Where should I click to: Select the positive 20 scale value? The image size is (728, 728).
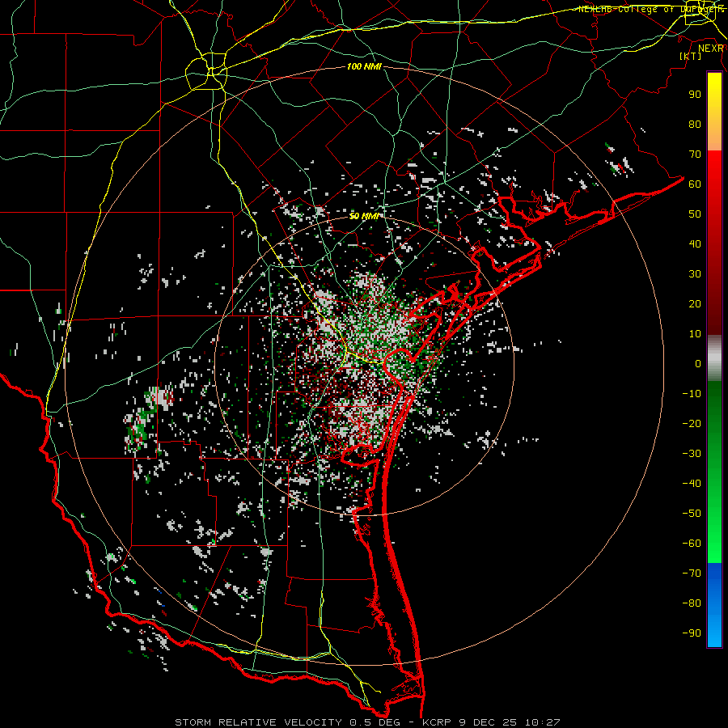pyautogui.click(x=695, y=303)
